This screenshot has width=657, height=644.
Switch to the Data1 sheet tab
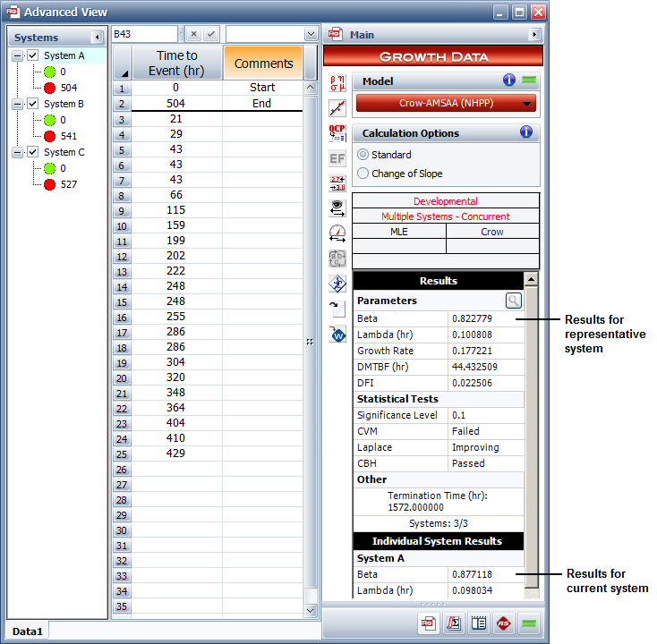pos(28,631)
